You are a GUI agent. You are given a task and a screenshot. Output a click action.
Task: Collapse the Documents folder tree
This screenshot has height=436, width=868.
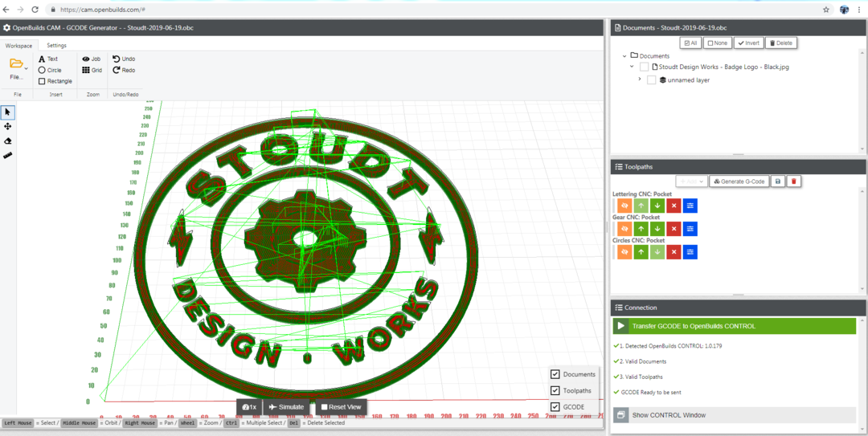tap(624, 56)
